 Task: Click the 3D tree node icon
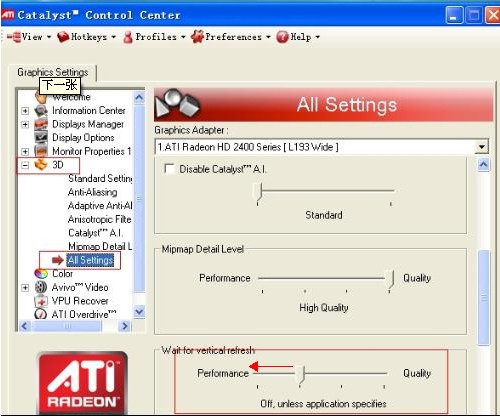[x=41, y=165]
